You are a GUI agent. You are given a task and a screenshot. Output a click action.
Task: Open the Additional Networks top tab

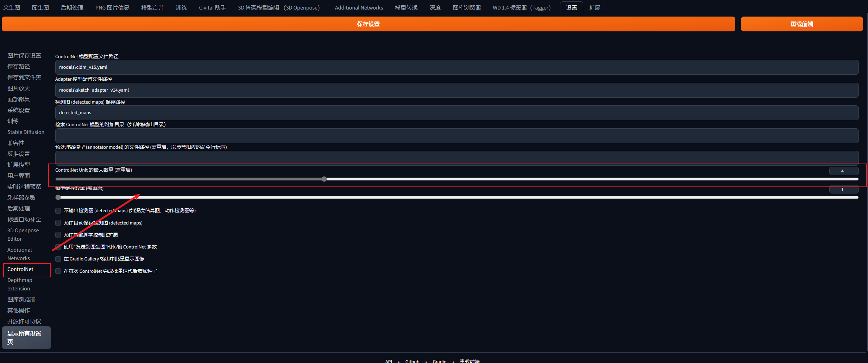359,7
